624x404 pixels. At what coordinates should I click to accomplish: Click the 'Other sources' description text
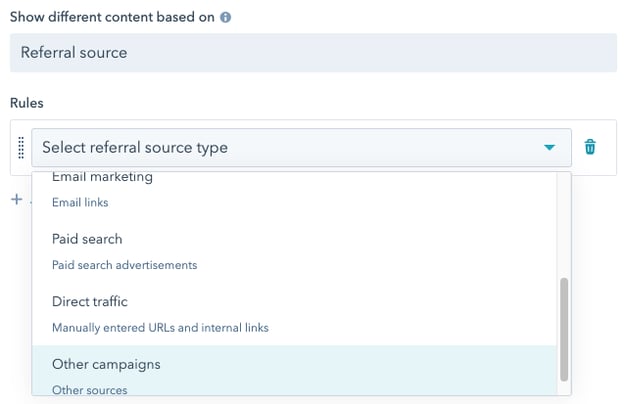point(89,389)
